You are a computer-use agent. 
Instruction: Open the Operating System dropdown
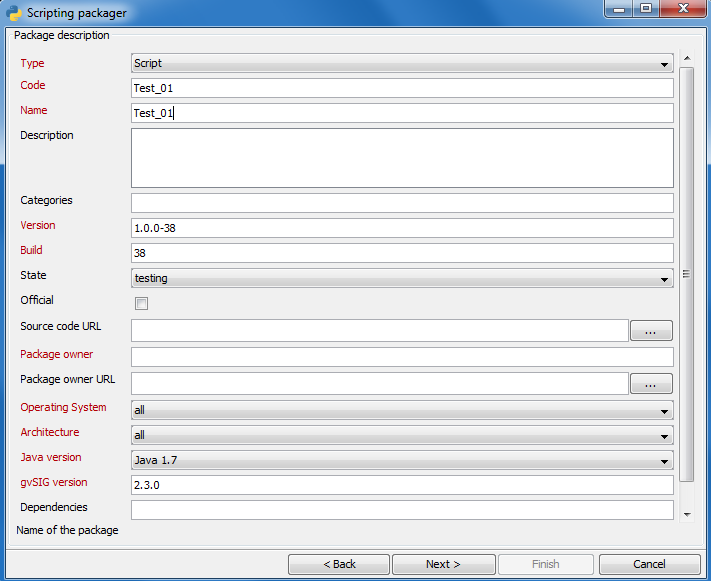[x=402, y=410]
